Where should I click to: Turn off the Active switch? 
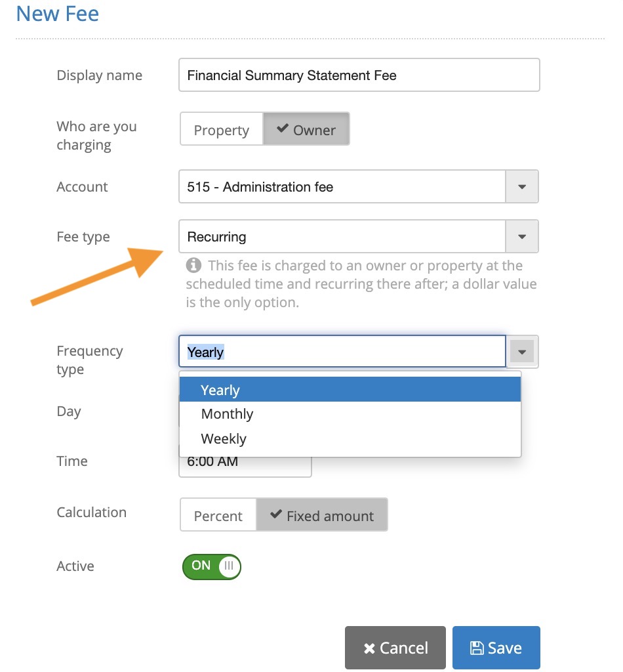[212, 566]
